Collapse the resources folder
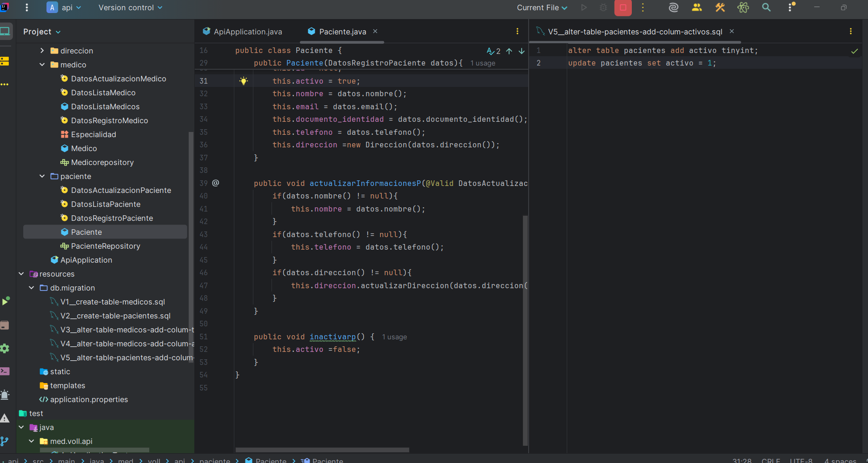 (x=21, y=274)
